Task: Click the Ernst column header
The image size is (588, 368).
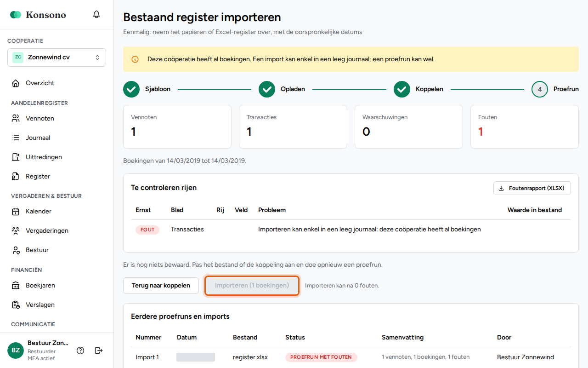Action: [143, 210]
